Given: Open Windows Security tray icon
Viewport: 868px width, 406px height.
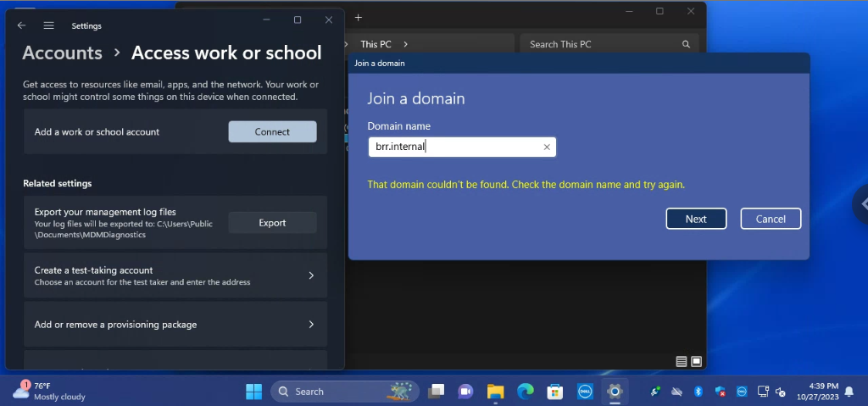Looking at the screenshot, I should pyautogui.click(x=721, y=392).
